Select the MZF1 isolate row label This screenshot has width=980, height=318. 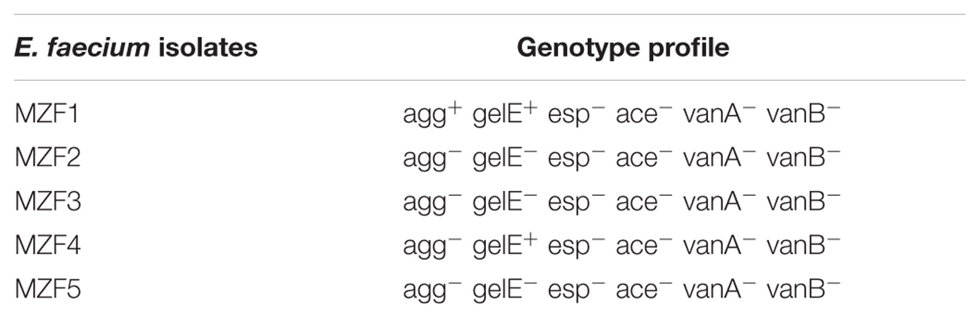(47, 114)
